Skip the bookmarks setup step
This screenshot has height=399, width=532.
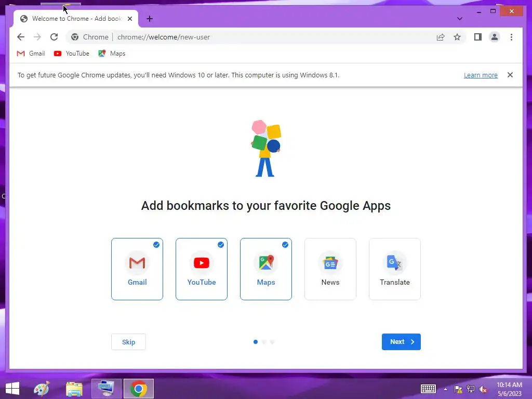pyautogui.click(x=129, y=342)
